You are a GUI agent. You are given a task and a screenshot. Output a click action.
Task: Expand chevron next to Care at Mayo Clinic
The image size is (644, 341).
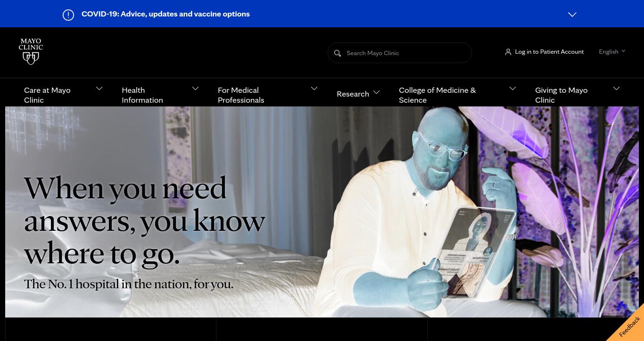[99, 89]
